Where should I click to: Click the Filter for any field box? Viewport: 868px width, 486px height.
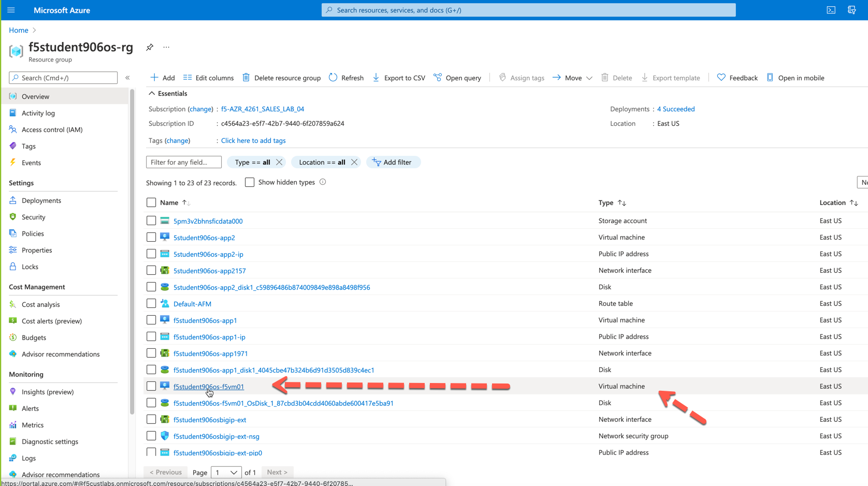(x=184, y=162)
